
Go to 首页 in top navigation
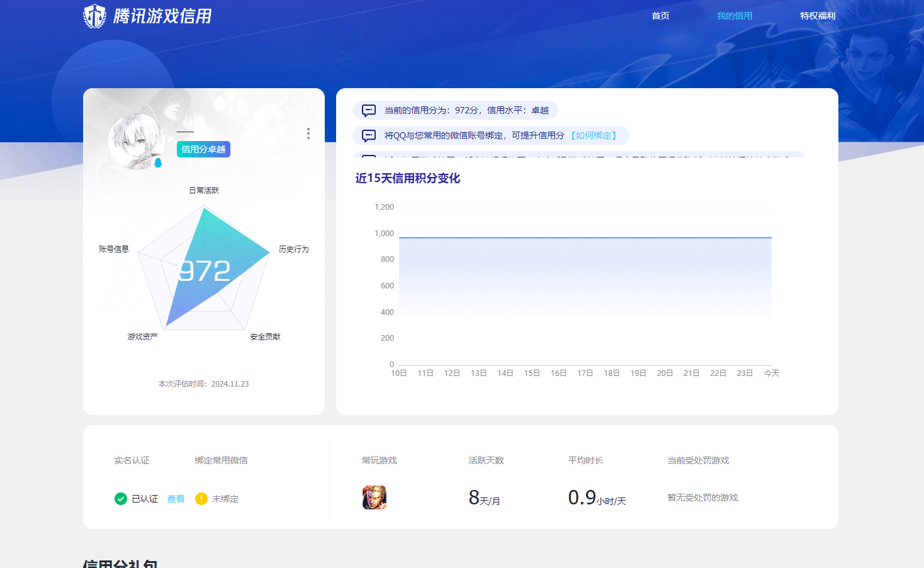coord(660,16)
